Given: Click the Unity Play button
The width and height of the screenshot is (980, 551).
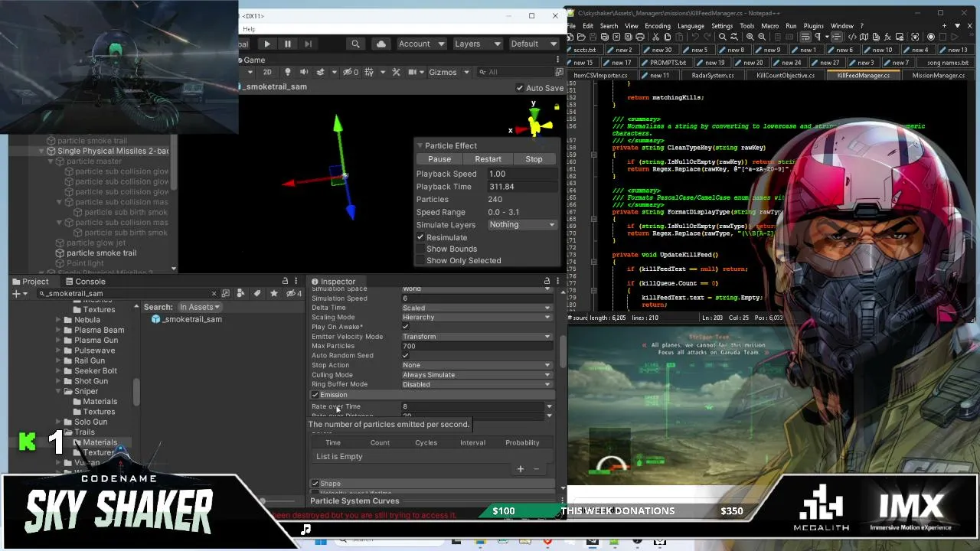Looking at the screenshot, I should [x=266, y=44].
